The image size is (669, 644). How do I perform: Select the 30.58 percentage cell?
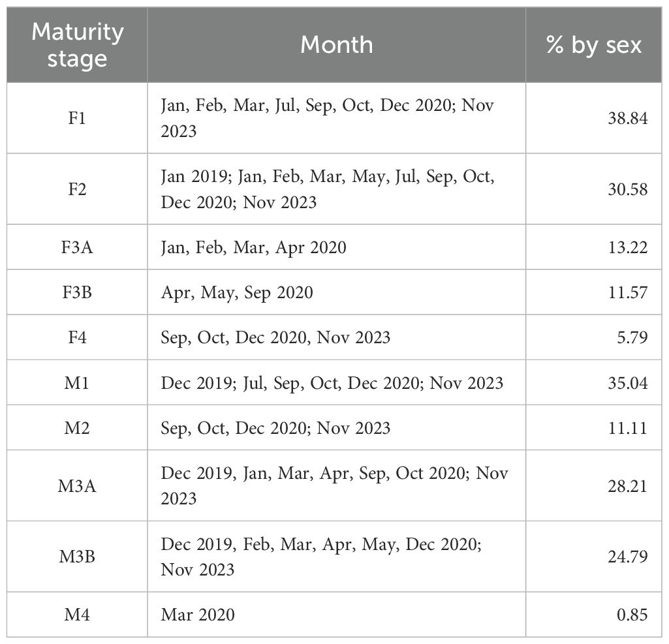tap(626, 189)
